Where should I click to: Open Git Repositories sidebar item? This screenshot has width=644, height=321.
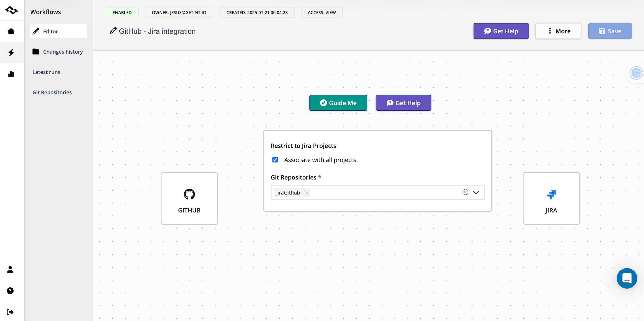pyautogui.click(x=52, y=92)
